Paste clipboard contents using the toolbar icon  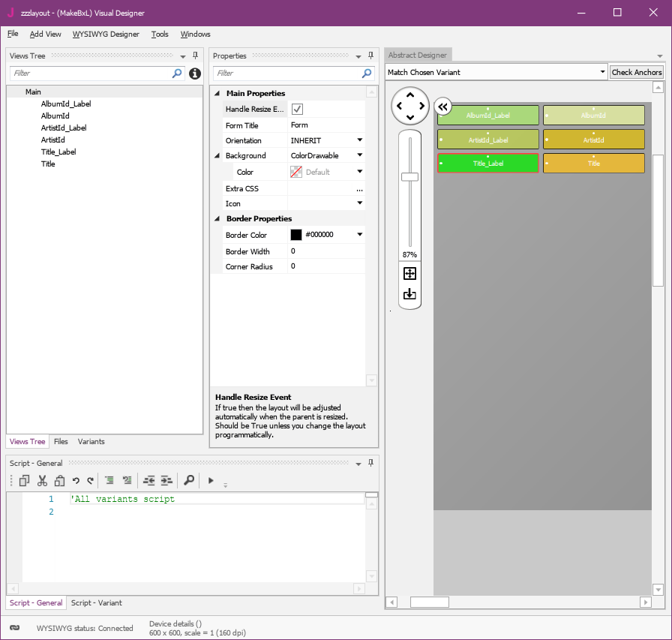(x=60, y=480)
